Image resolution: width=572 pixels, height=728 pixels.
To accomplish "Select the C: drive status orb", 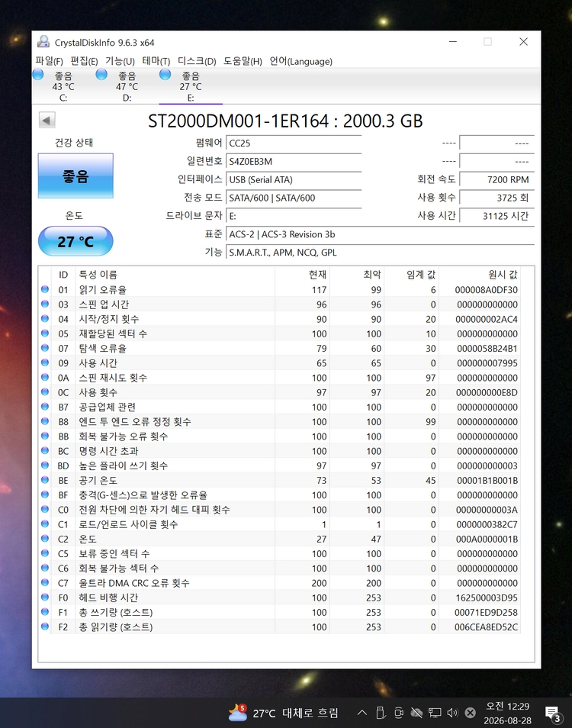I will [38, 74].
